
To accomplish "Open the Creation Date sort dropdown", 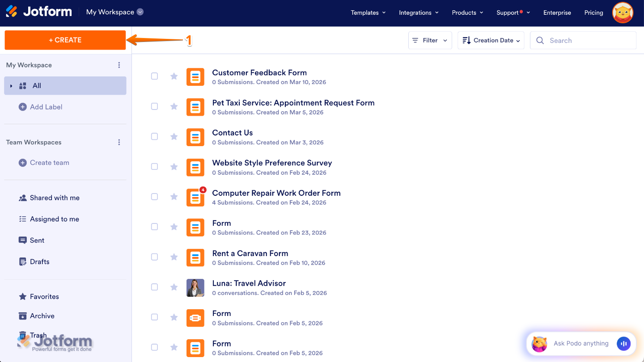I will pos(491,40).
